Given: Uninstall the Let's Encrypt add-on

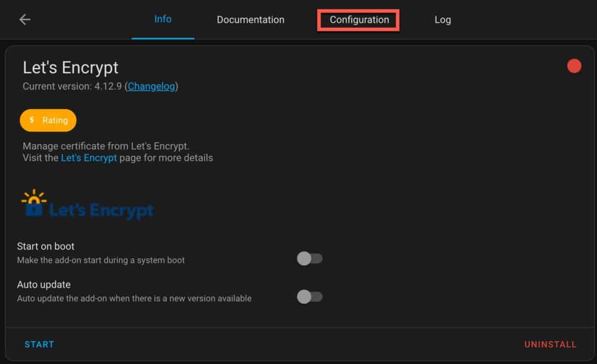Looking at the screenshot, I should tap(550, 344).
